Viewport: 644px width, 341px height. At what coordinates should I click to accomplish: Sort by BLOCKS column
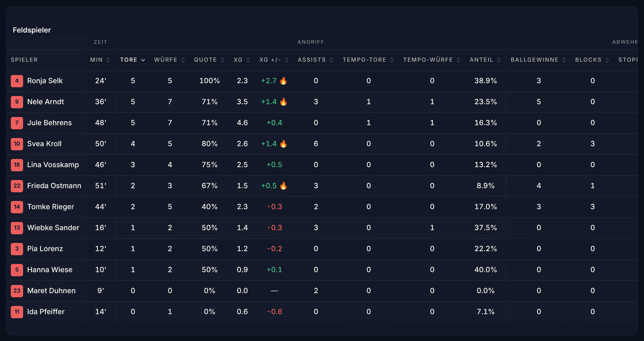[592, 60]
